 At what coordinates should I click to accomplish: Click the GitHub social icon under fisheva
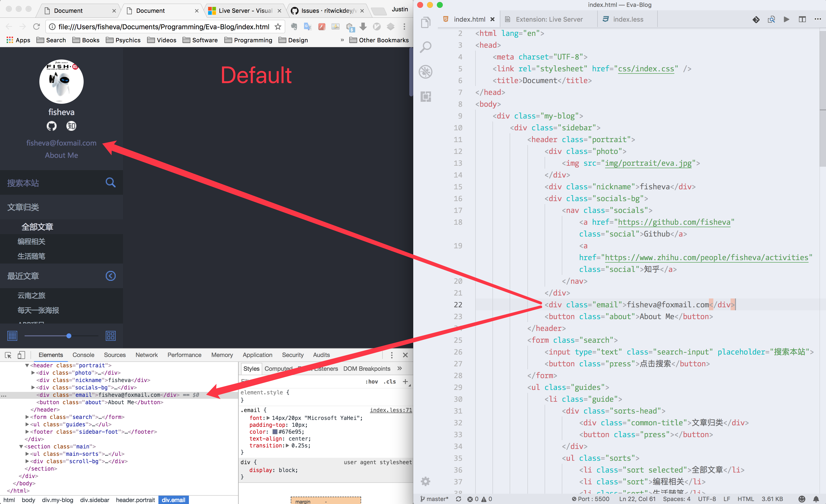pyautogui.click(x=52, y=126)
